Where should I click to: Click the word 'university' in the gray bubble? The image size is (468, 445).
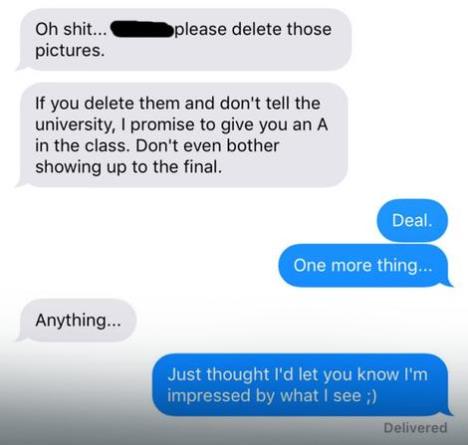[73, 125]
